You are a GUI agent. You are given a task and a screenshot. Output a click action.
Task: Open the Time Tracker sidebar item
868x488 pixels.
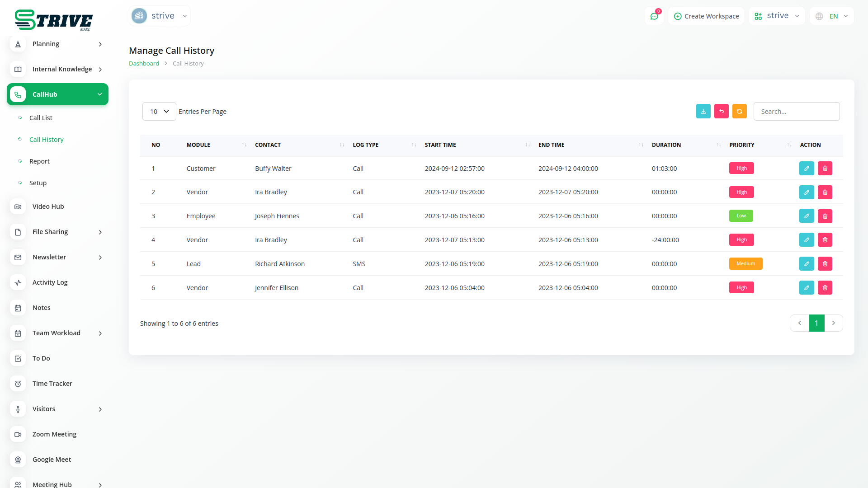coord(52,384)
